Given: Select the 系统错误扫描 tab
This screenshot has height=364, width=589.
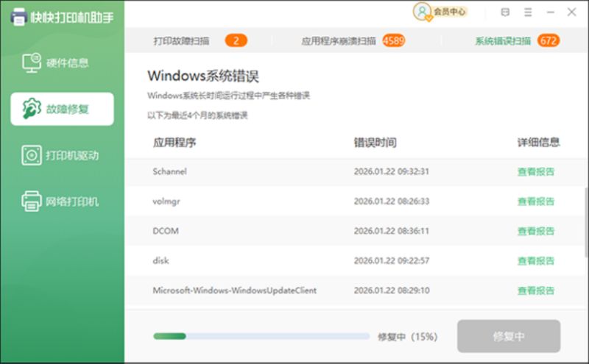Looking at the screenshot, I should click(x=503, y=40).
